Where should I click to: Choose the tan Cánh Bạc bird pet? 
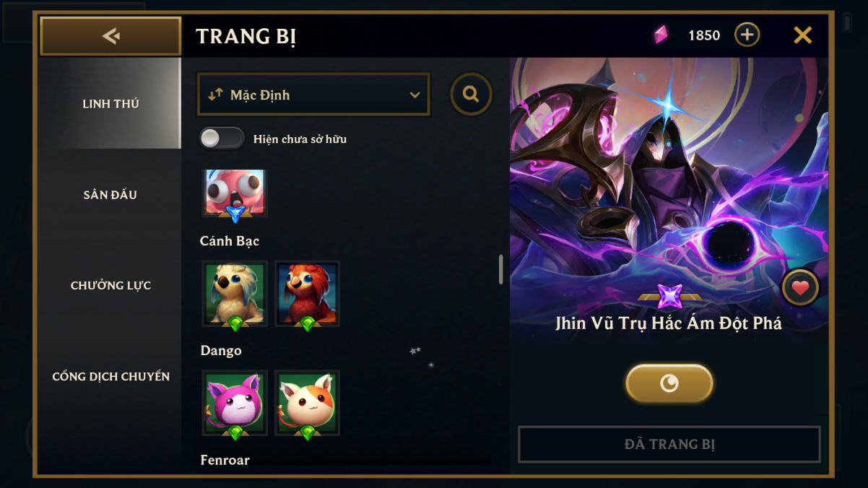coord(235,294)
